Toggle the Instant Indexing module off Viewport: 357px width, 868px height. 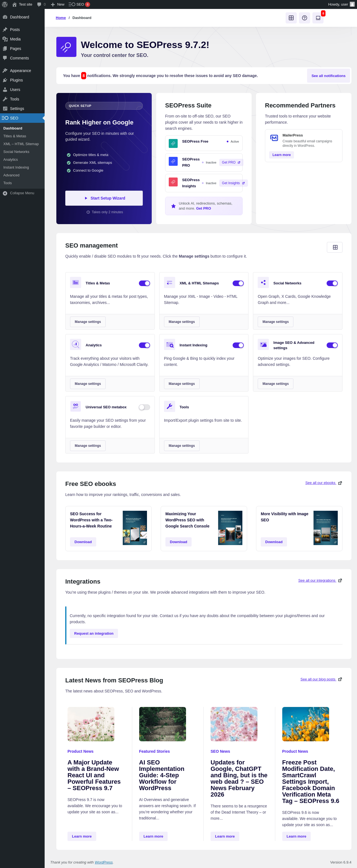pos(238,345)
